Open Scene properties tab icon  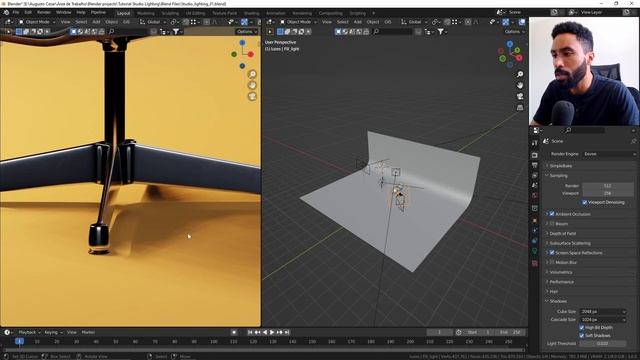[535, 185]
